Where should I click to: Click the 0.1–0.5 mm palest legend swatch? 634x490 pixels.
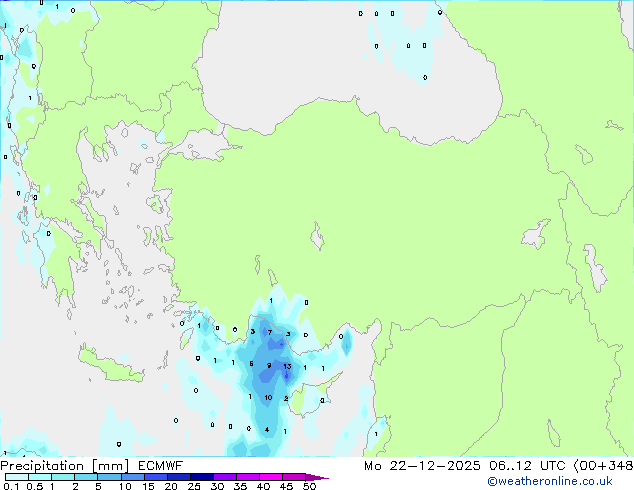pos(17,477)
